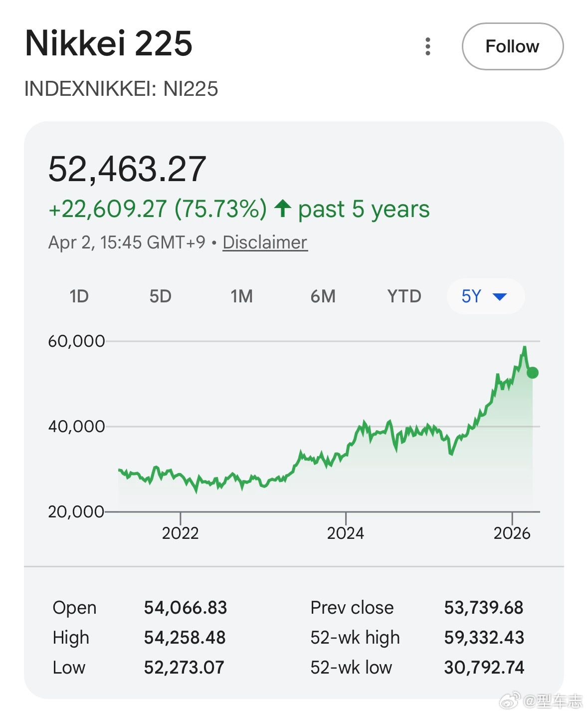588x715 pixels.
Task: Click the Open value 54,066.83
Action: [185, 607]
